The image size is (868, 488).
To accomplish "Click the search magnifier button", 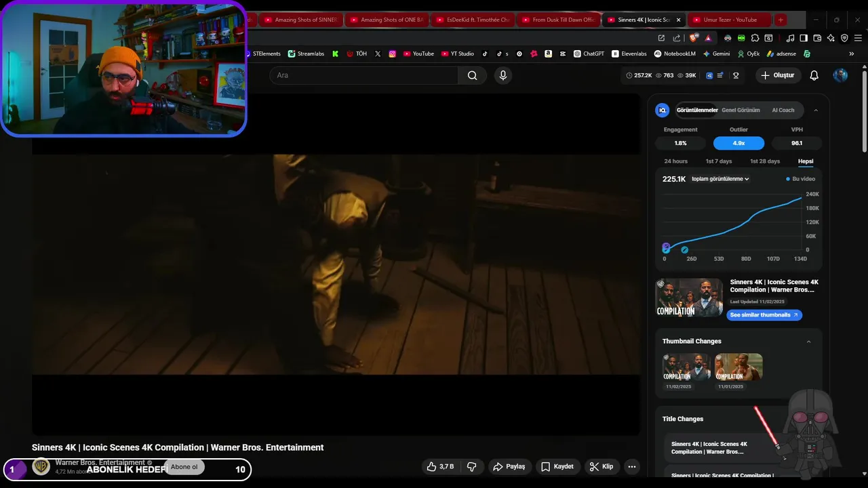I will click(x=472, y=75).
